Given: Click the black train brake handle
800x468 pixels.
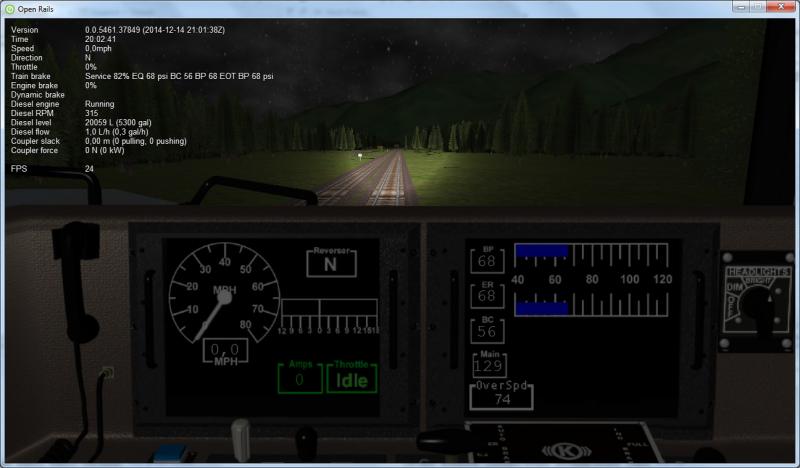Looking at the screenshot, I should tap(448, 440).
